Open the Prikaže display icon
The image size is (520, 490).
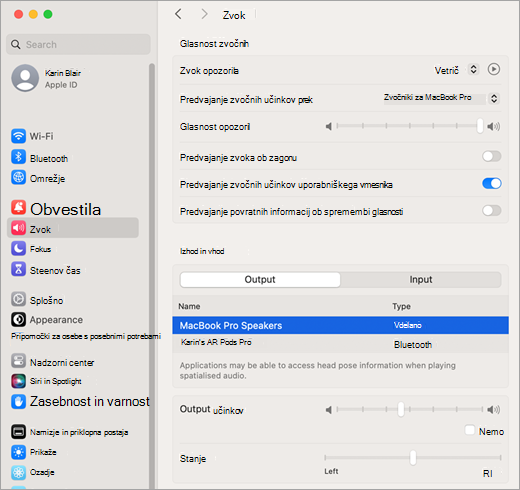(18, 452)
